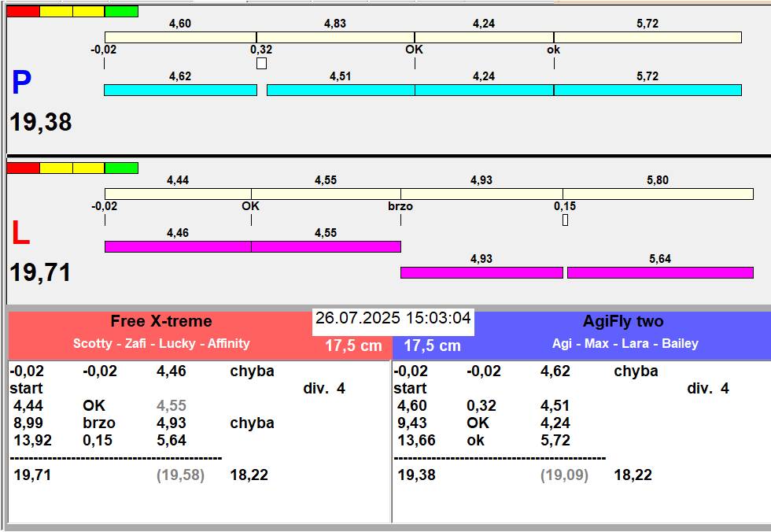The height and width of the screenshot is (532, 771).
Task: Click the red lane letter L
Action: click(x=20, y=232)
